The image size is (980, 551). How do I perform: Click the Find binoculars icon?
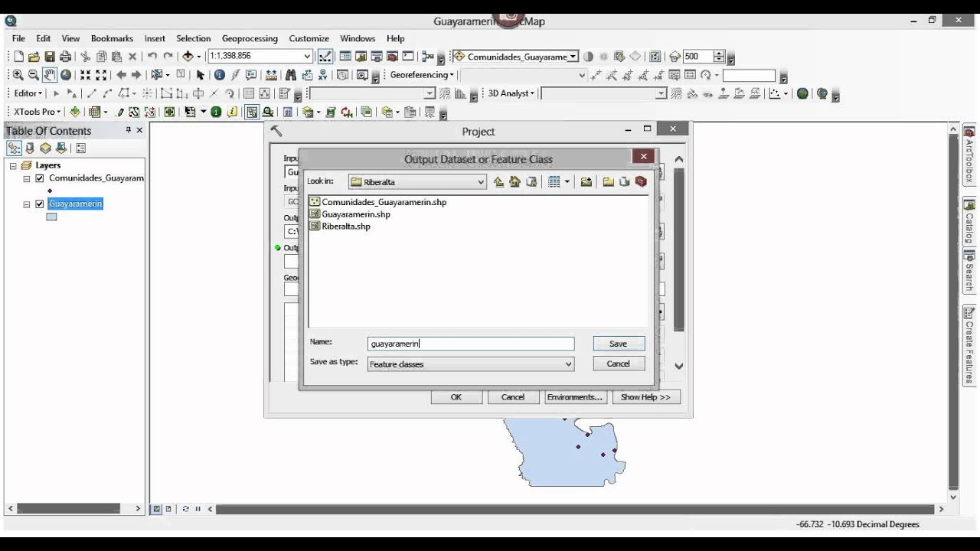pos(290,75)
